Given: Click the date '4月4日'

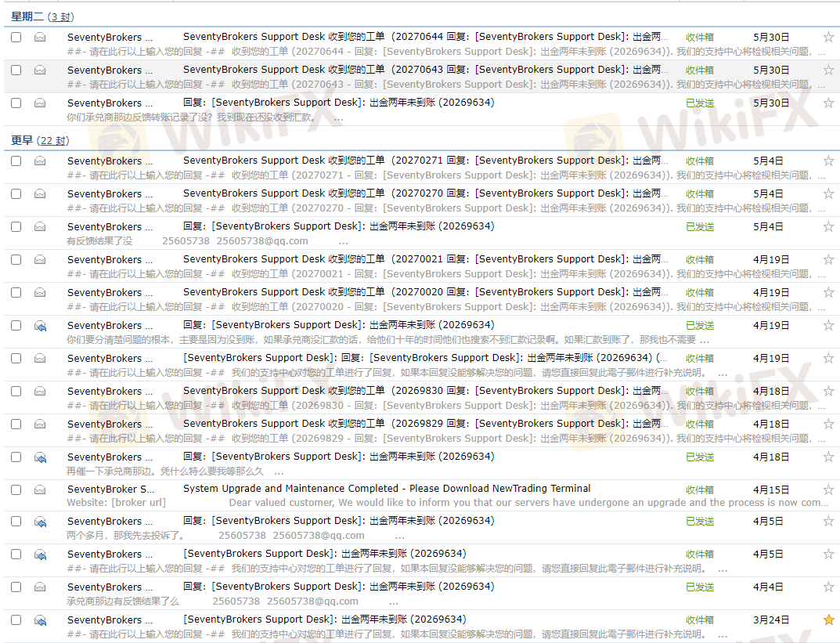Looking at the screenshot, I should point(768,587).
